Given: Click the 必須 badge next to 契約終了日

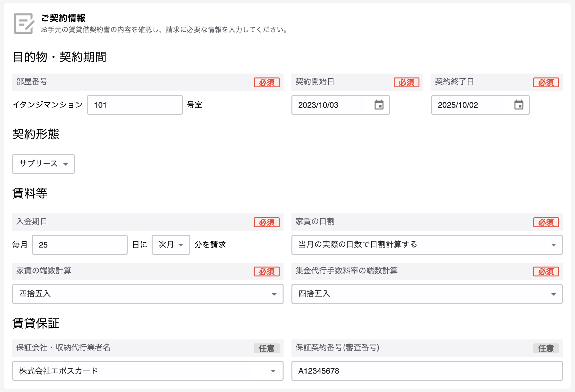Looking at the screenshot, I should click(546, 82).
